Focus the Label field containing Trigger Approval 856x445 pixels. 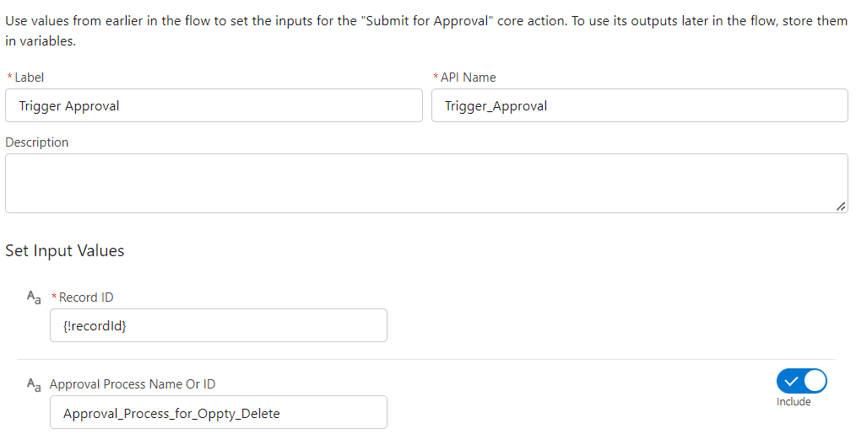coord(214,105)
